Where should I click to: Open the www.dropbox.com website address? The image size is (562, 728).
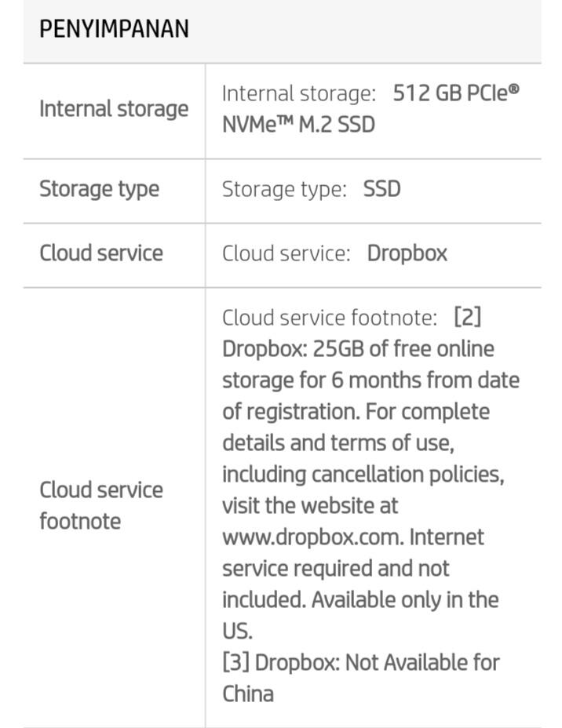tap(313, 537)
